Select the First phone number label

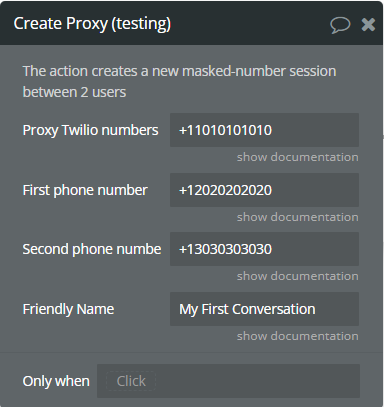click(85, 190)
